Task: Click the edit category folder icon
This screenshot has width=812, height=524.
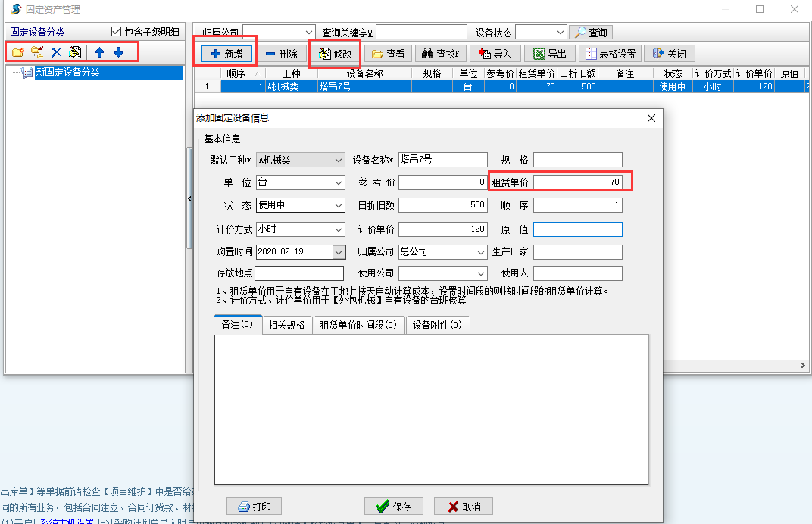Action: (x=36, y=51)
